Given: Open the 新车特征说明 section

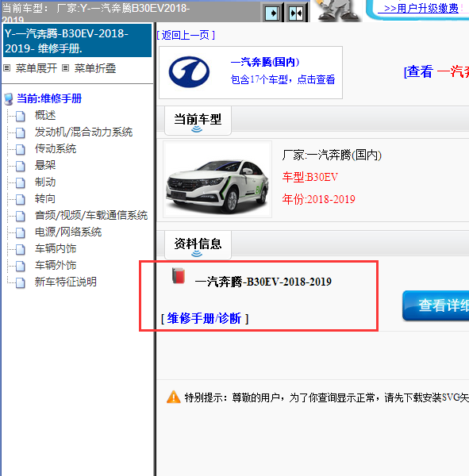Looking at the screenshot, I should [66, 282].
